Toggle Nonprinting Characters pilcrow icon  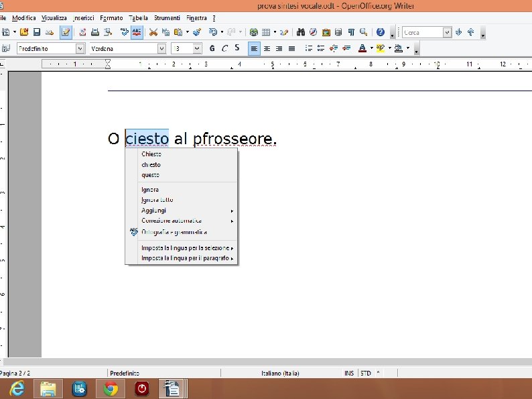tap(351, 32)
